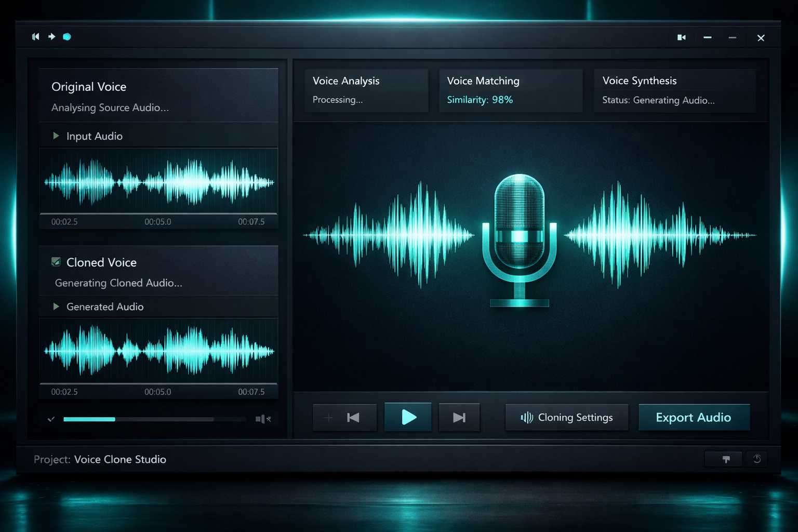The height and width of the screenshot is (532, 798).
Task: Click the cyan record dot in title bar
Action: [67, 37]
